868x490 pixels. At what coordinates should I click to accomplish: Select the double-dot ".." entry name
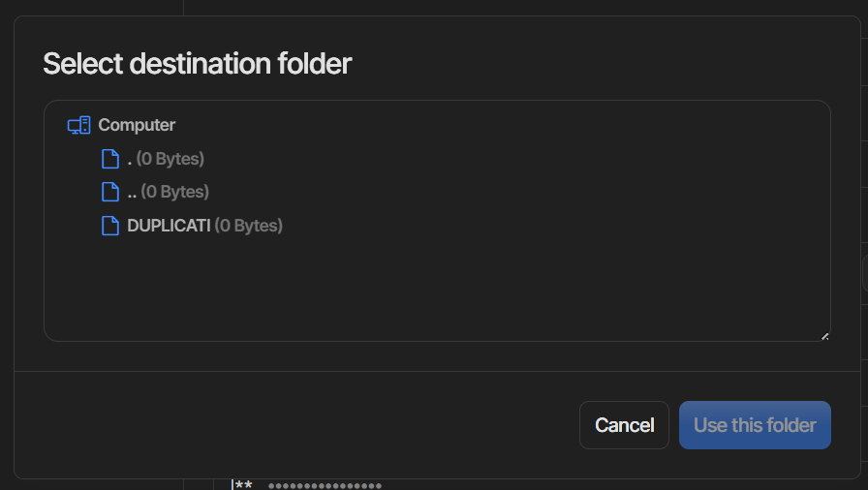pos(132,193)
